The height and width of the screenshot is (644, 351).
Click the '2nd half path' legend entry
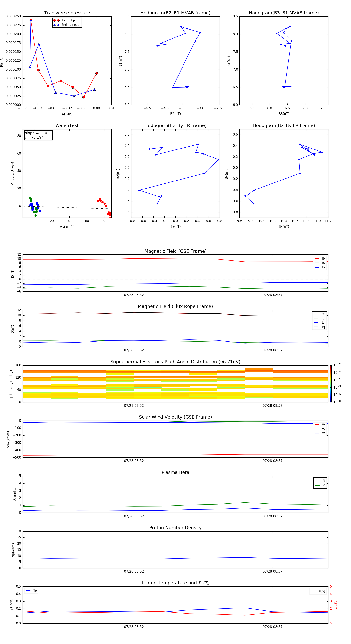click(x=67, y=25)
